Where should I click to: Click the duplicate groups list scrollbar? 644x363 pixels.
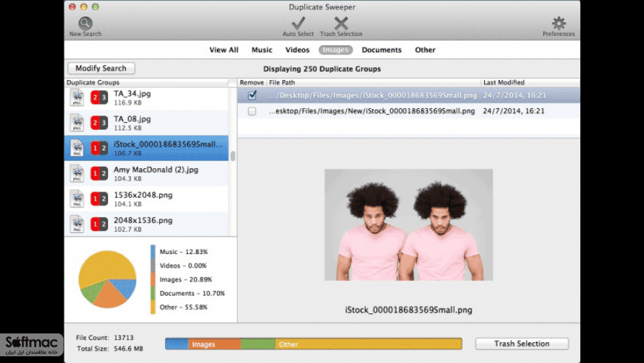pyautogui.click(x=233, y=156)
